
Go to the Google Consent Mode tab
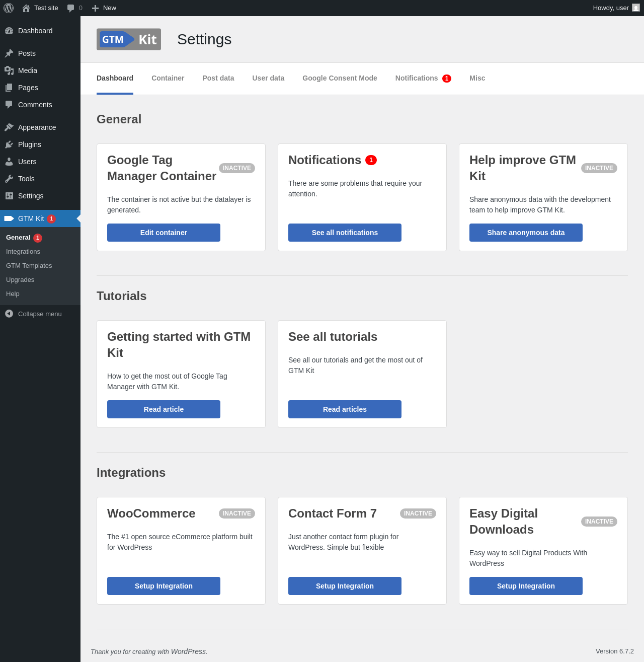click(340, 78)
